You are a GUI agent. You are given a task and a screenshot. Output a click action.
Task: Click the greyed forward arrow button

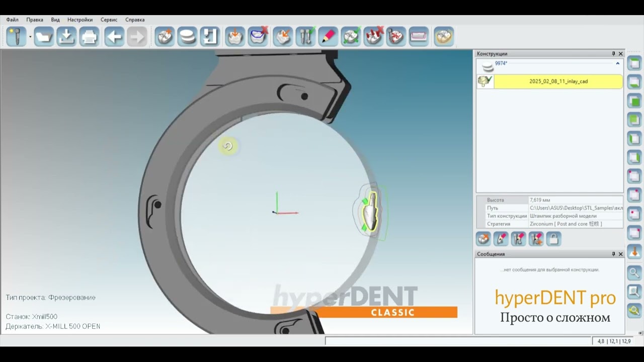click(137, 37)
